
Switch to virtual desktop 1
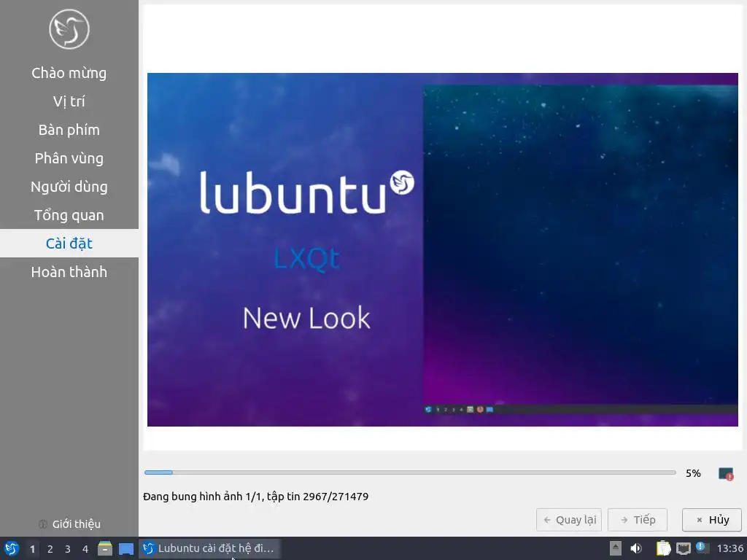(32, 549)
